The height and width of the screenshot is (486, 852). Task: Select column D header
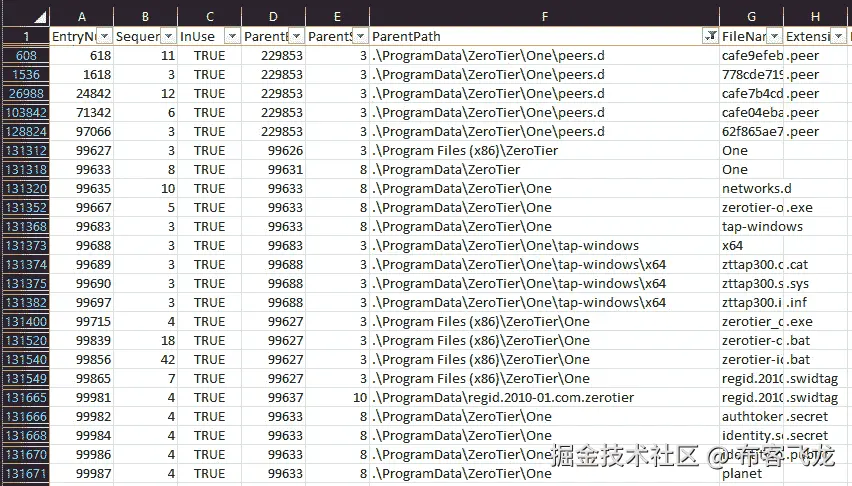click(x=273, y=17)
